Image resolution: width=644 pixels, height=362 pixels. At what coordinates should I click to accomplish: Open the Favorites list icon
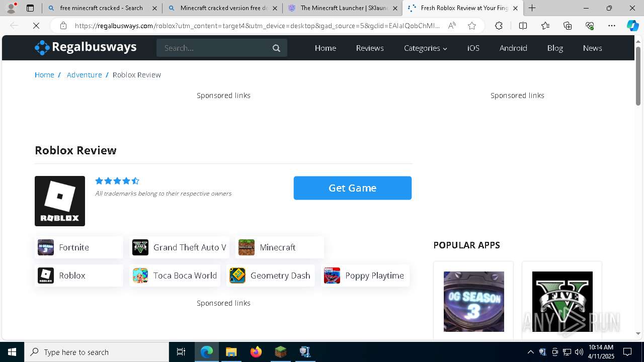click(x=545, y=26)
